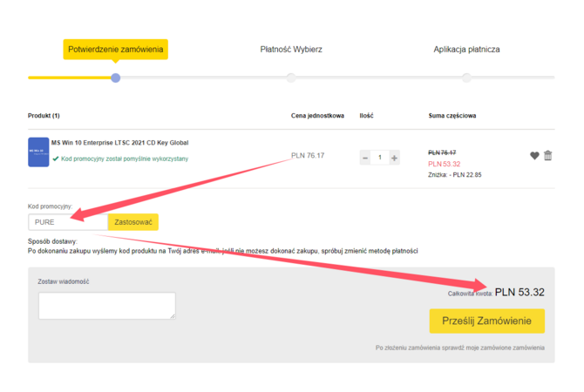
Task: Open the MS Win 10 product thumbnail
Action: pyautogui.click(x=38, y=152)
